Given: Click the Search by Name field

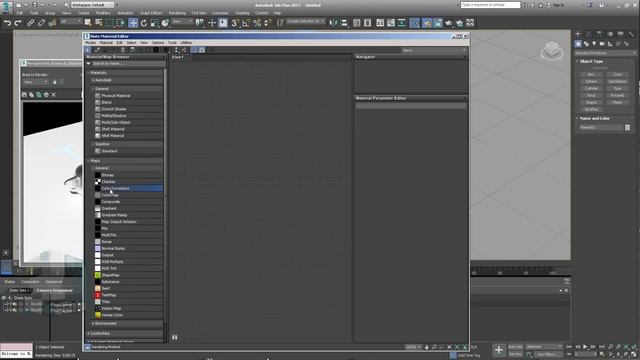Looking at the screenshot, I should pyautogui.click(x=128, y=64).
